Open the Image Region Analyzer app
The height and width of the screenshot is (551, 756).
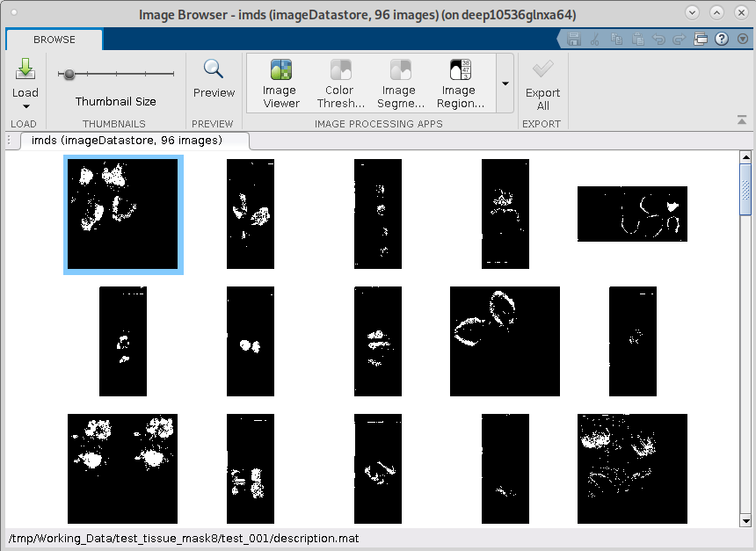[460, 83]
